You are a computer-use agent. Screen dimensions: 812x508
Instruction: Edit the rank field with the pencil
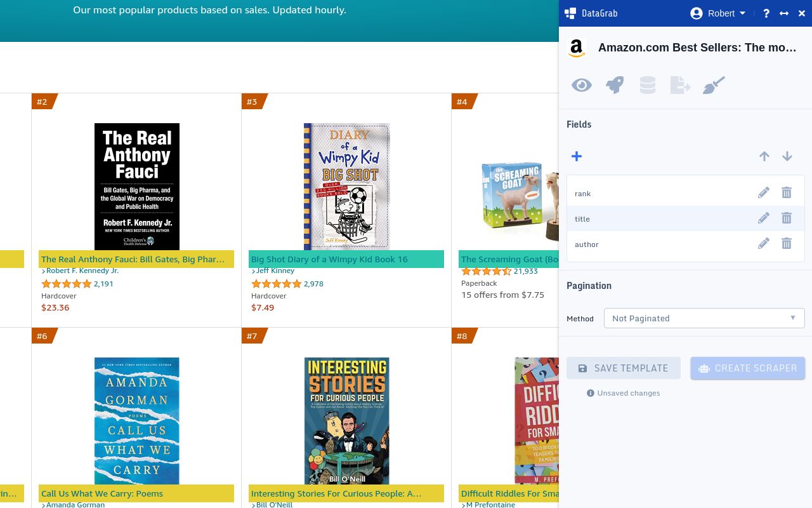(763, 192)
